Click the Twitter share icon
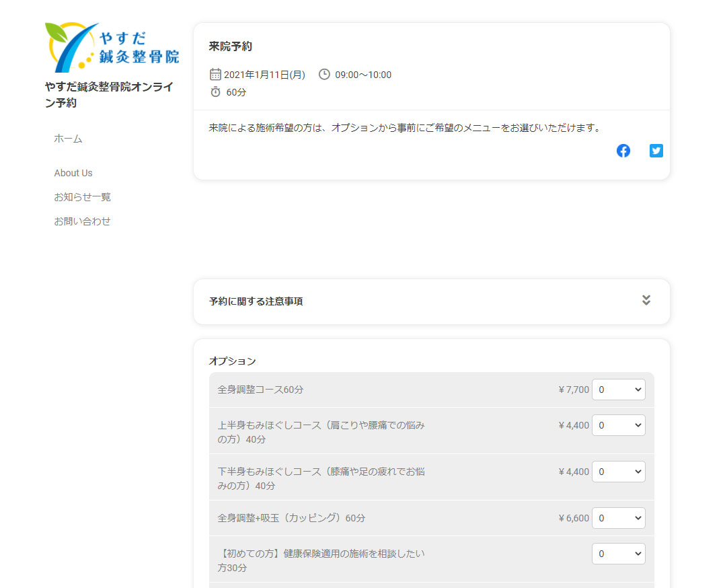725x588 pixels. (x=656, y=151)
